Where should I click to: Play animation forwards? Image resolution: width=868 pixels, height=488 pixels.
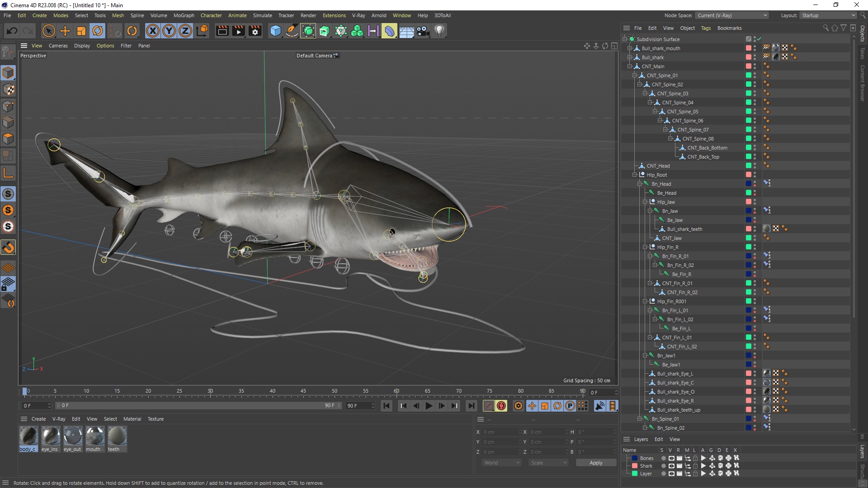pos(429,406)
